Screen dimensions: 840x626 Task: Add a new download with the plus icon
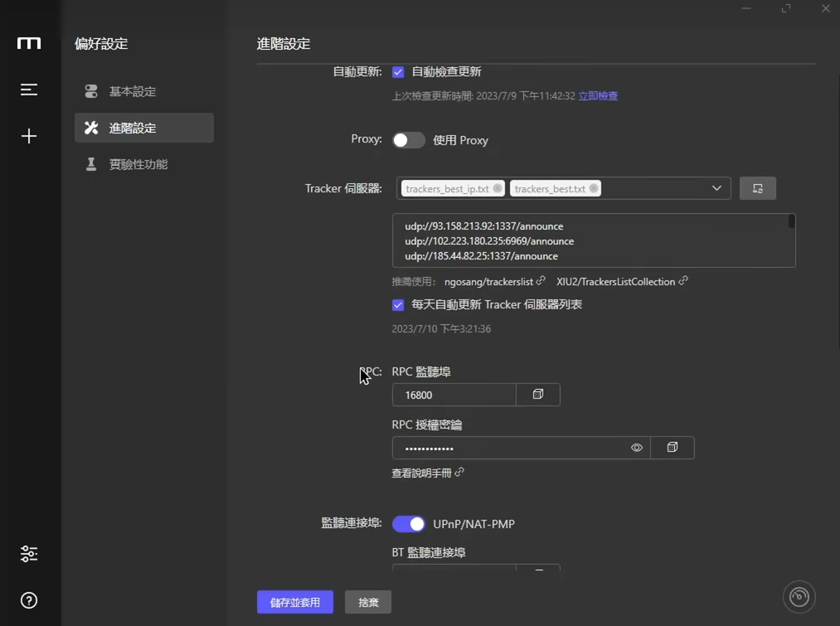[x=29, y=135]
